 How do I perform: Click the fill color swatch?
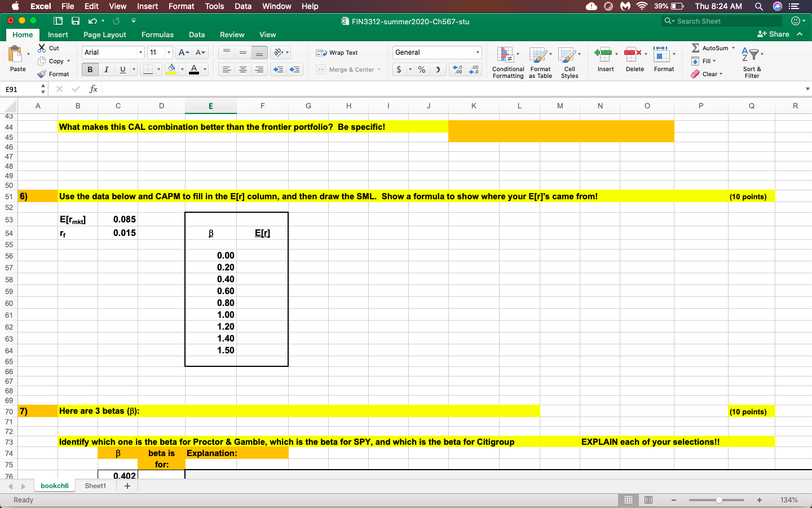pyautogui.click(x=171, y=69)
